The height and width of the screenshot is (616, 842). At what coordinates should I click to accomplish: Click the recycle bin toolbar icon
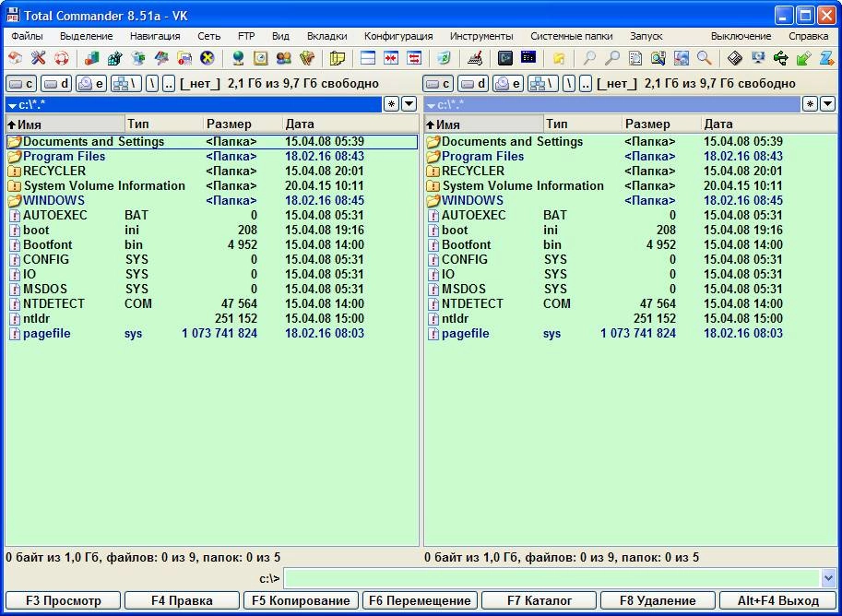coord(445,57)
